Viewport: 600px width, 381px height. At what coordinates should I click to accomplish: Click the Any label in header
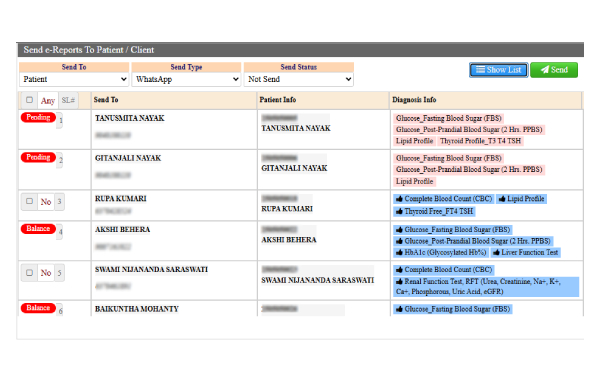click(x=48, y=101)
